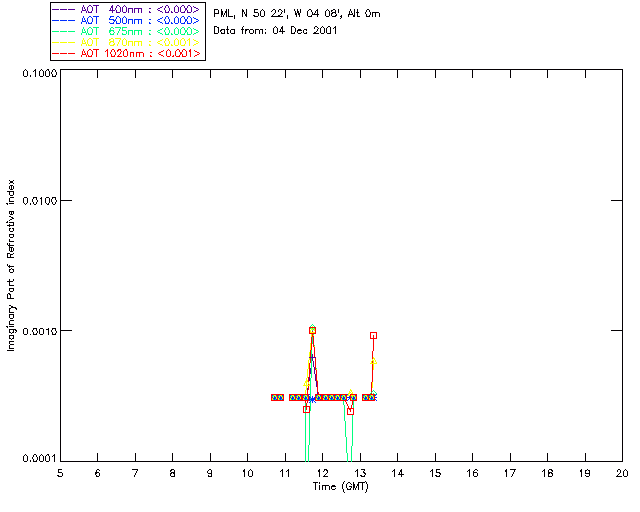Click the low red square marker near 12.7
The width and height of the screenshot is (640, 512).
tap(351, 412)
